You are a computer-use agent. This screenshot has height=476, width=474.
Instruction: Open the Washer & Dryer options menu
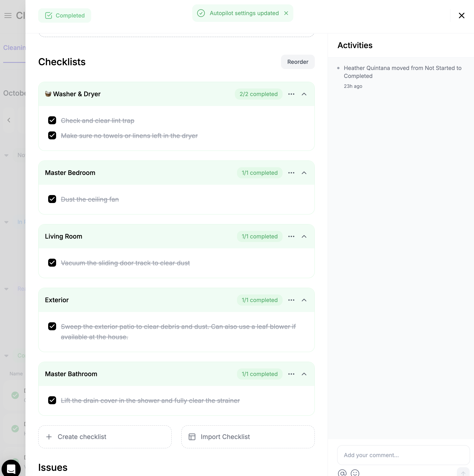tap(291, 94)
